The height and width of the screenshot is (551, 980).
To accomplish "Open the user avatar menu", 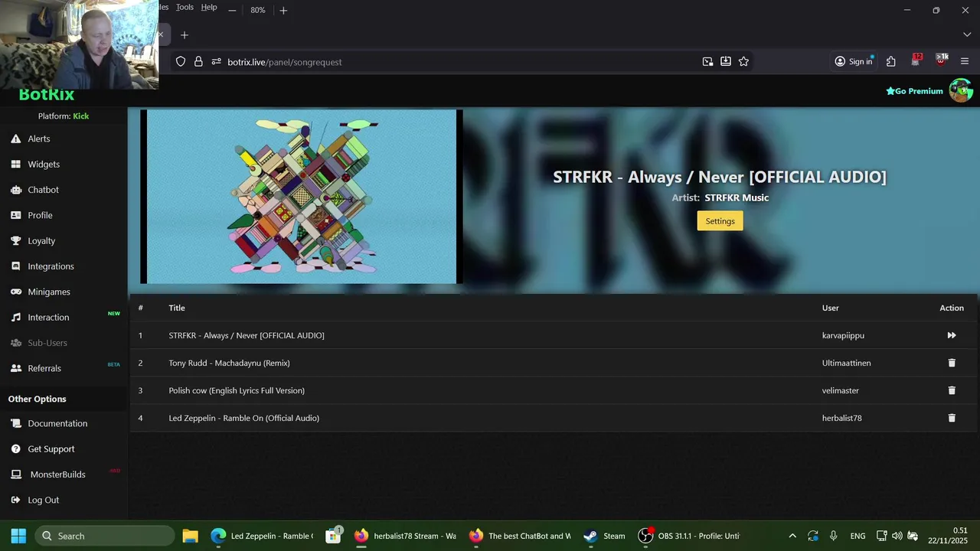I will pyautogui.click(x=961, y=90).
